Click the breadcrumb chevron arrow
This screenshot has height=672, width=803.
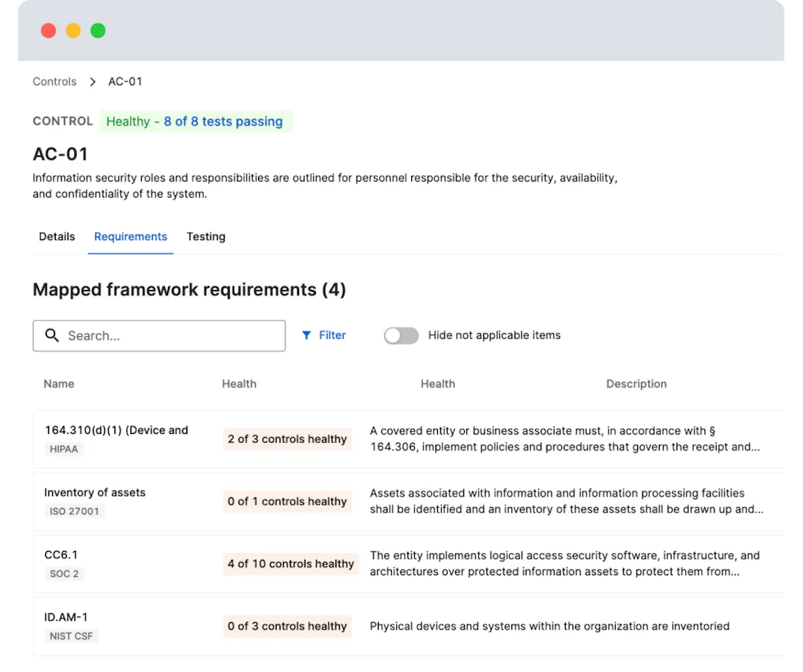[x=93, y=82]
